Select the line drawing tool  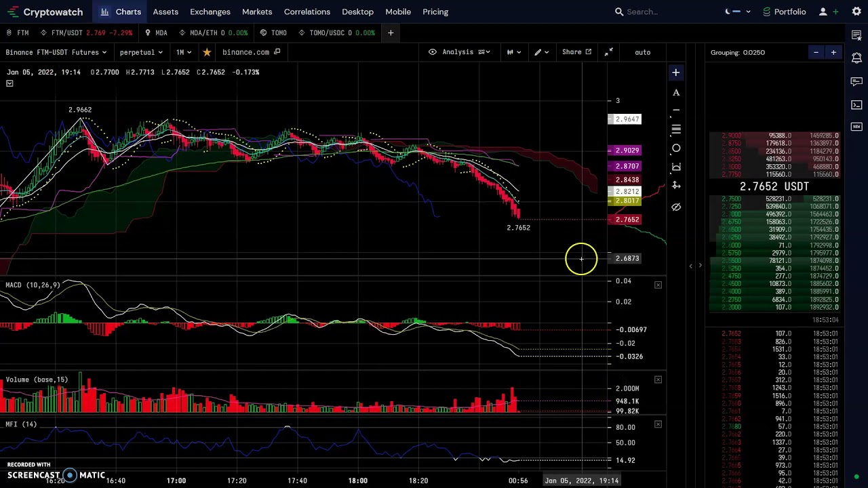(x=675, y=110)
